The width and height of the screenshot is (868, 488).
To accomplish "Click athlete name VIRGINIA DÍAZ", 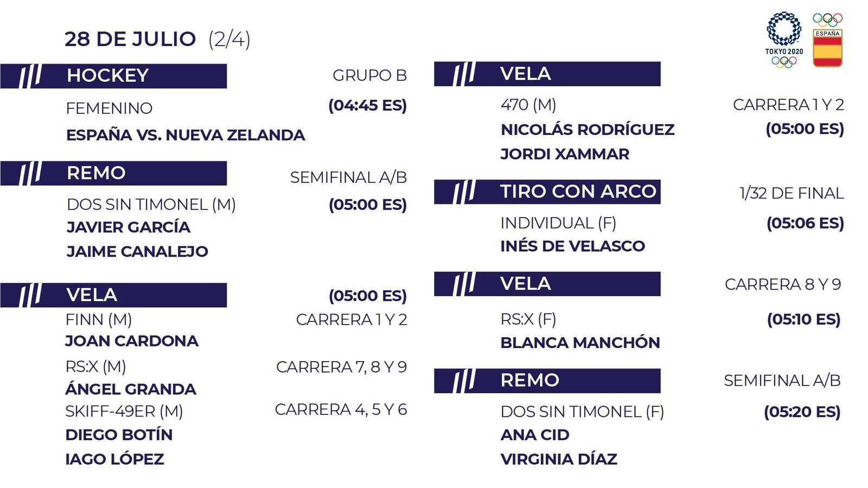I will [x=559, y=460].
